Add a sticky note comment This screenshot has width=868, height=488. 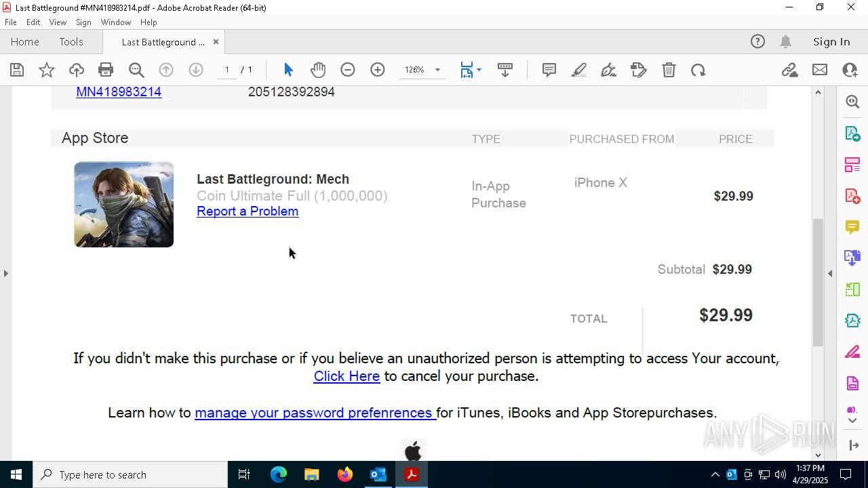tap(549, 70)
